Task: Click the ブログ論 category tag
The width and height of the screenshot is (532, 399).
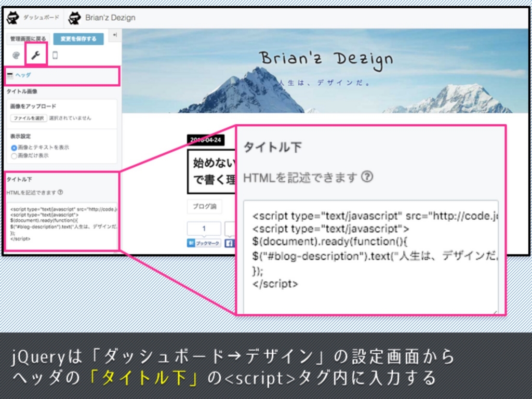Action: click(205, 206)
